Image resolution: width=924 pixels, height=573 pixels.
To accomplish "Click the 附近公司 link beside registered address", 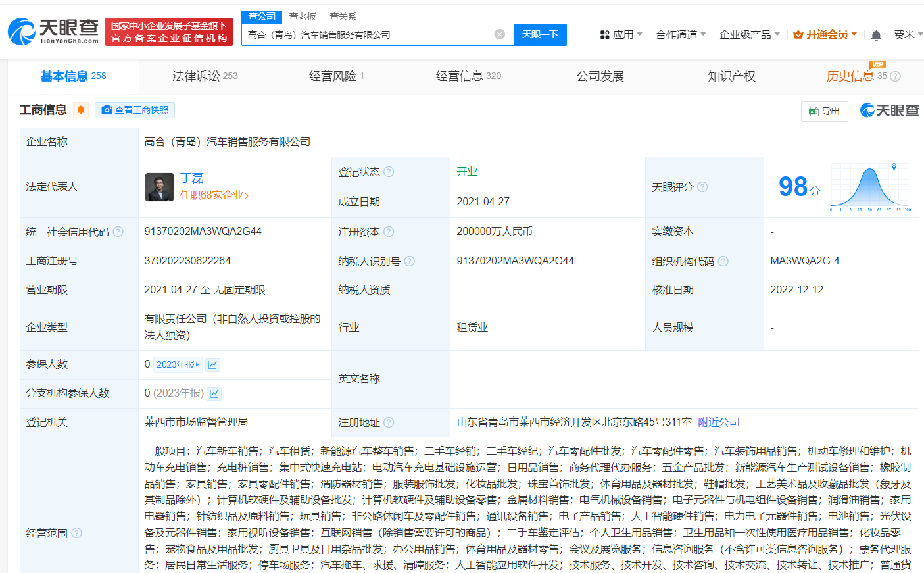I will [x=718, y=422].
